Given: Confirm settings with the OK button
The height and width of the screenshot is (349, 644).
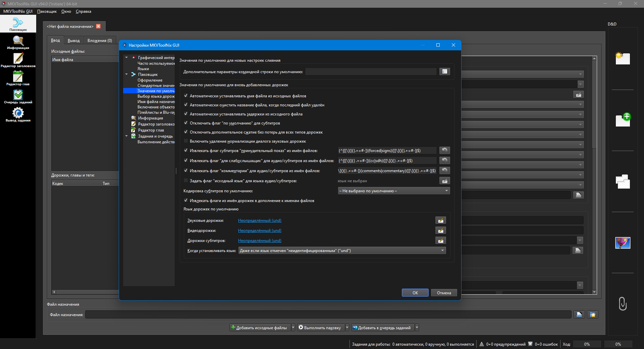Looking at the screenshot, I should tap(415, 293).
